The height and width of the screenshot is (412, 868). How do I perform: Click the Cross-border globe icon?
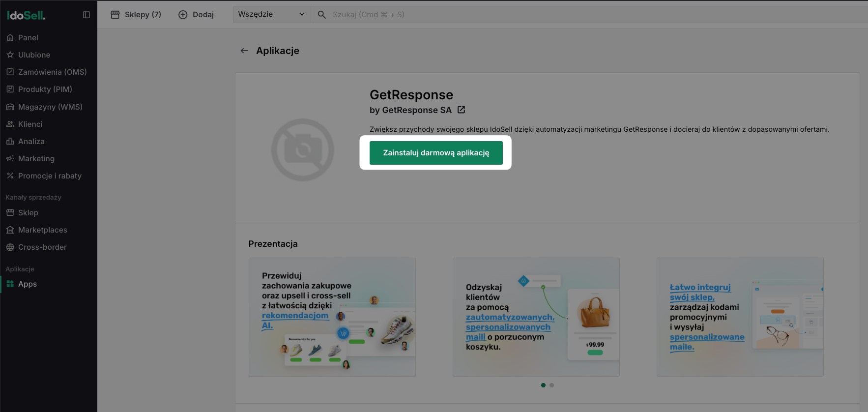point(10,247)
